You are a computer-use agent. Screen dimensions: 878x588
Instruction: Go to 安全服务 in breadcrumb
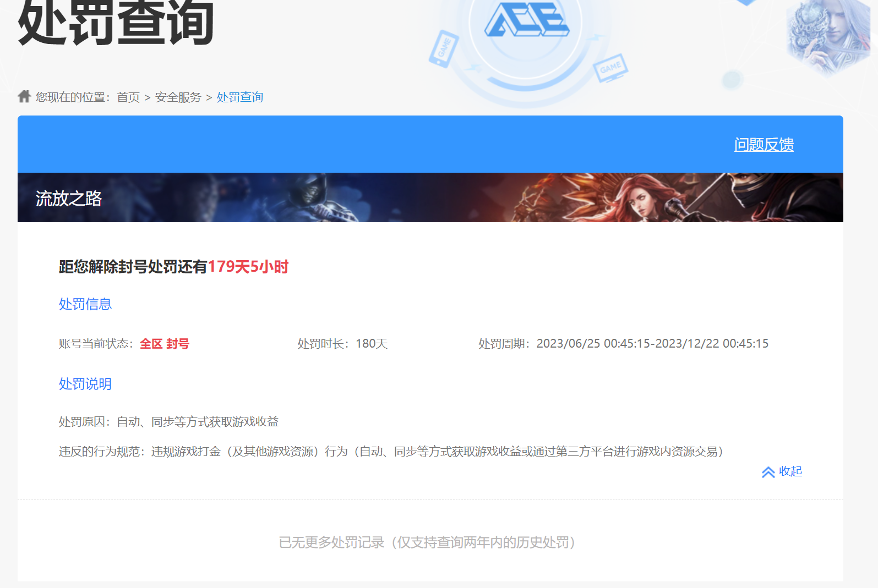tap(178, 97)
